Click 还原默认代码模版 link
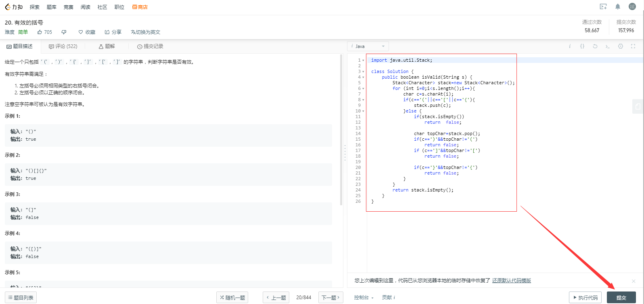 click(x=511, y=281)
